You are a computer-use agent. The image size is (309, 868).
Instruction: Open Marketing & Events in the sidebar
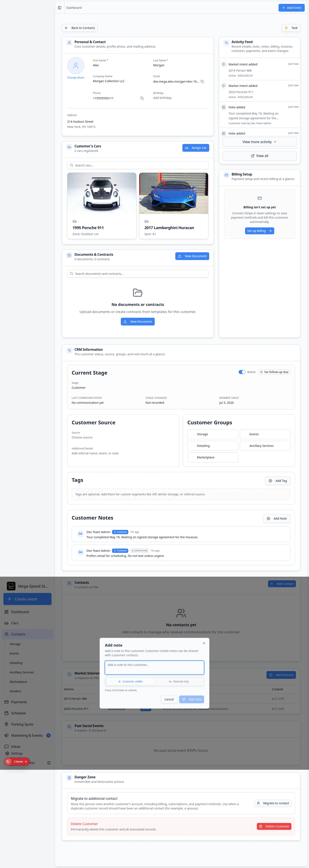27,736
